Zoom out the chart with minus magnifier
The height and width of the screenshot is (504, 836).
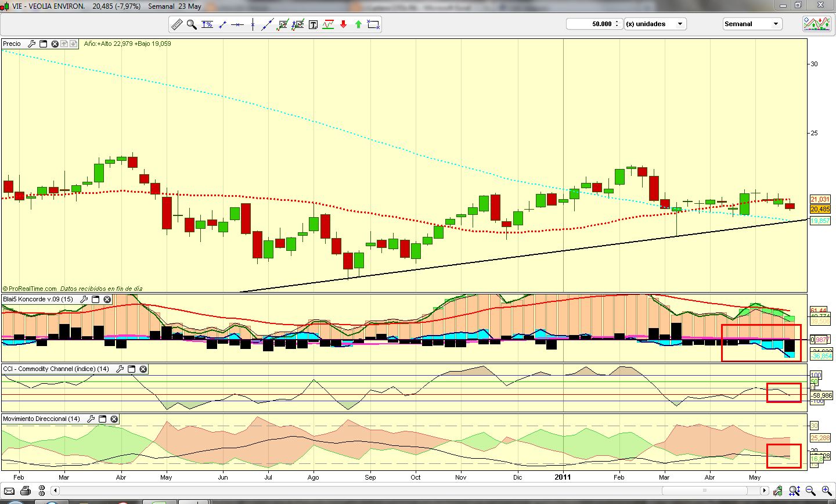tap(810, 491)
